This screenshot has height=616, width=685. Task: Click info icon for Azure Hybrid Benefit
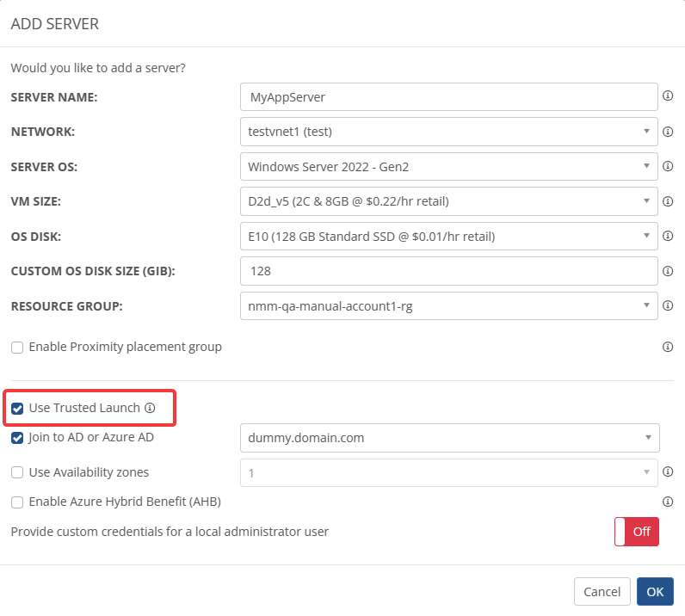(x=668, y=502)
